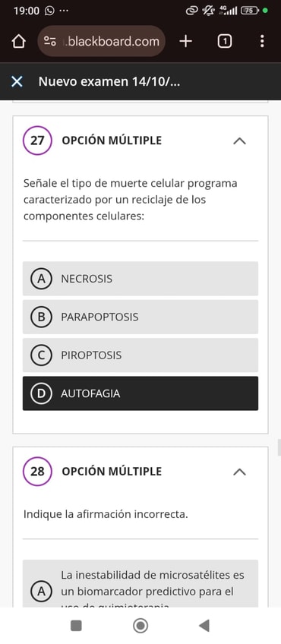
Task: Tap the Android back triangle button
Action: [204, 626]
